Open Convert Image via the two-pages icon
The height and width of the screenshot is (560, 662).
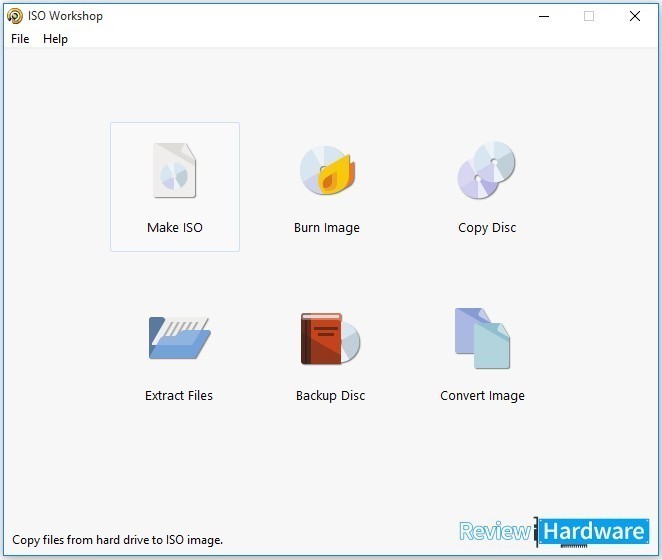(482, 338)
